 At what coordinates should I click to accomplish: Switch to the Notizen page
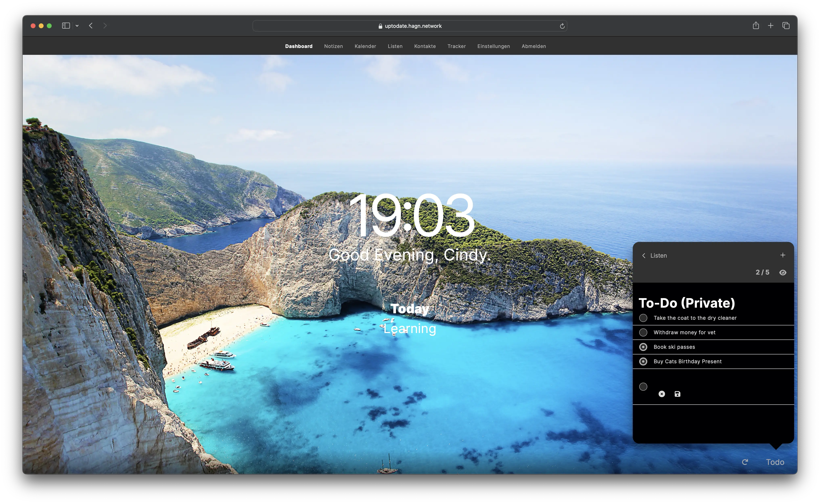(x=333, y=46)
